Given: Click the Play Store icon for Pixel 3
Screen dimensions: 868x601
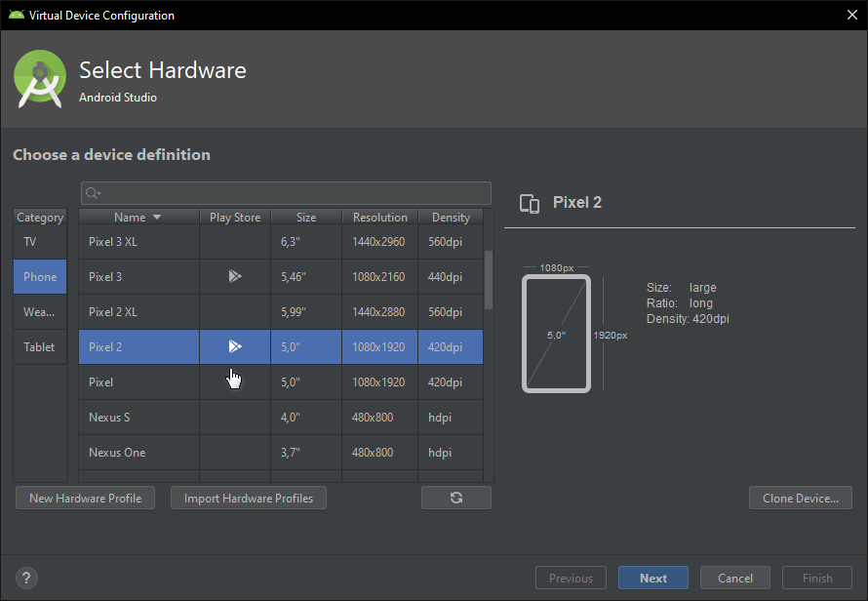Looking at the screenshot, I should pyautogui.click(x=234, y=277).
